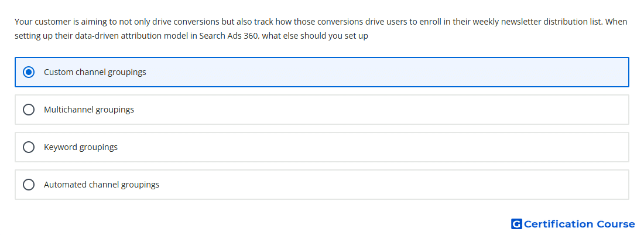Click the word "Certification" beside the logo
The height and width of the screenshot is (235, 644).
[x=559, y=224]
